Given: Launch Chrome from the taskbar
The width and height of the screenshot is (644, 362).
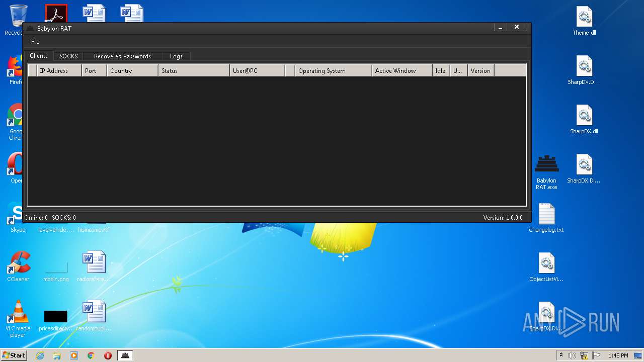Looking at the screenshot, I should 91,355.
